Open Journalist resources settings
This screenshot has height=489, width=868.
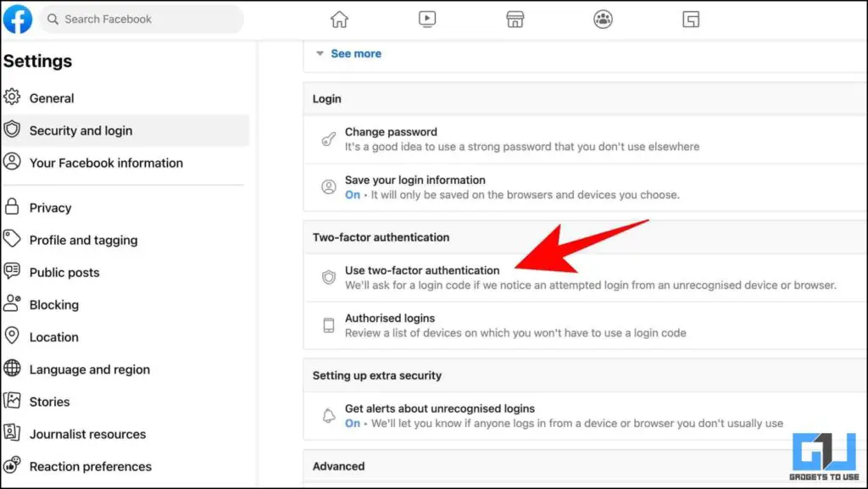click(x=125, y=434)
